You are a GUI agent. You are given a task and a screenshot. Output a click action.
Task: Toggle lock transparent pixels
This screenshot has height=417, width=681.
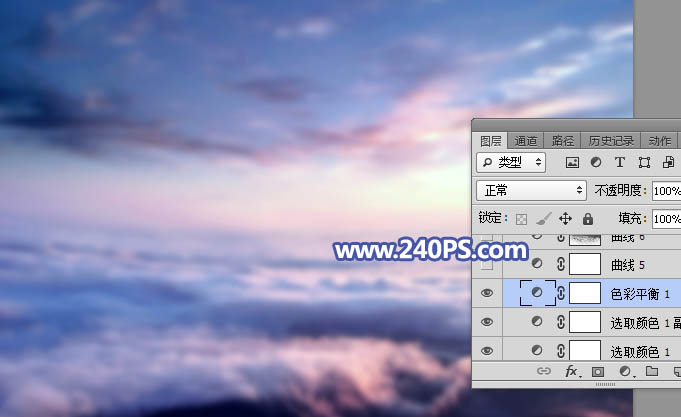coord(521,219)
